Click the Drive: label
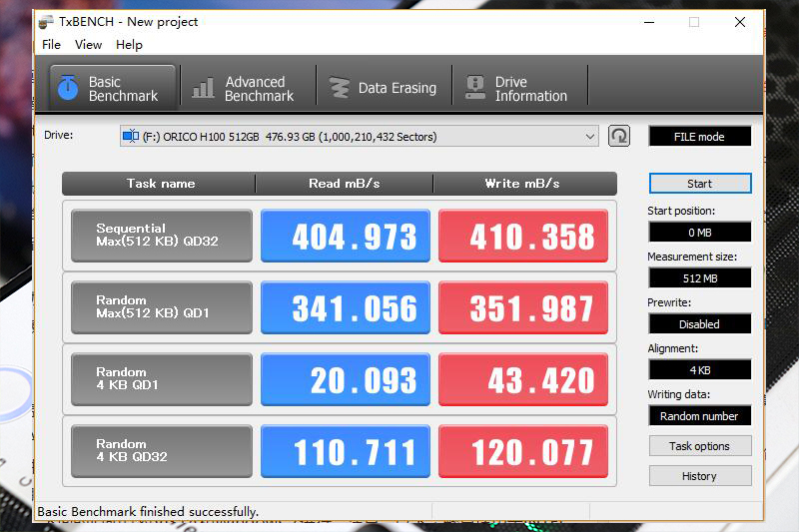The image size is (799, 532). click(x=59, y=136)
